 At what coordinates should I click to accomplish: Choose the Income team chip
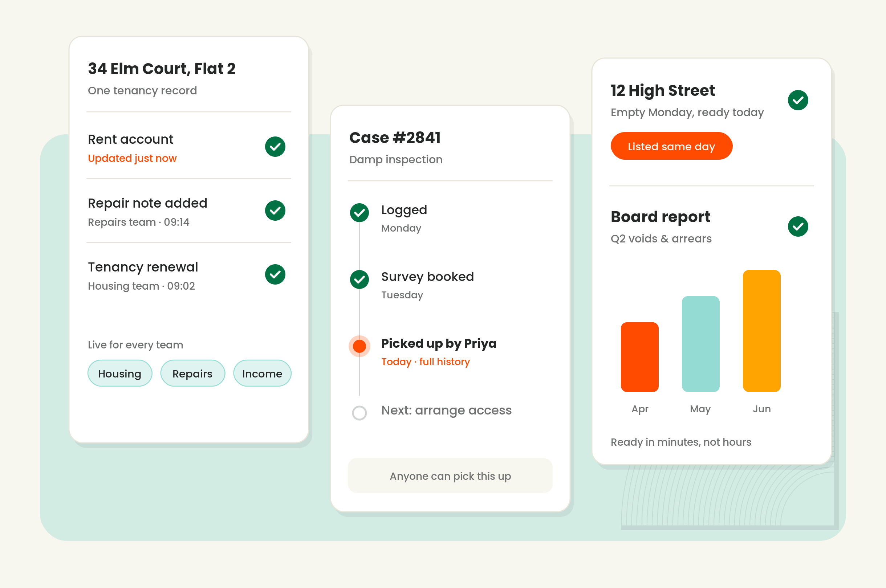pos(262,373)
